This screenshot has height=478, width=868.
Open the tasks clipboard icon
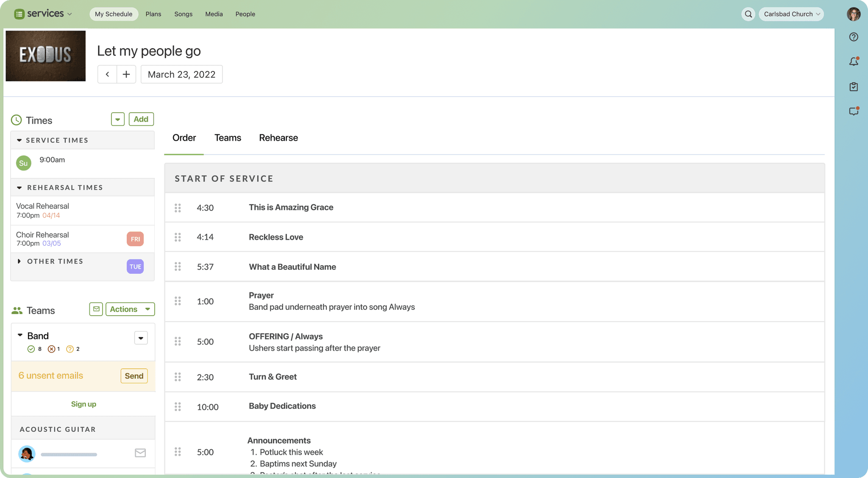[854, 87]
